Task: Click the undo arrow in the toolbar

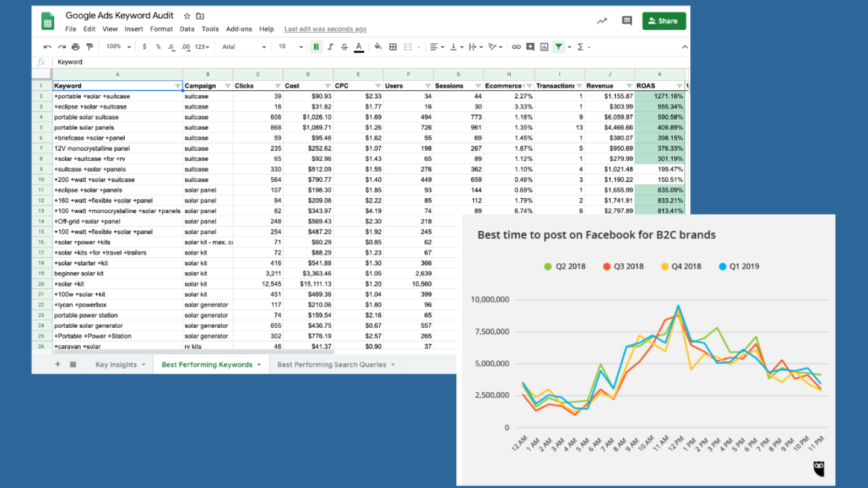Action: coord(48,47)
